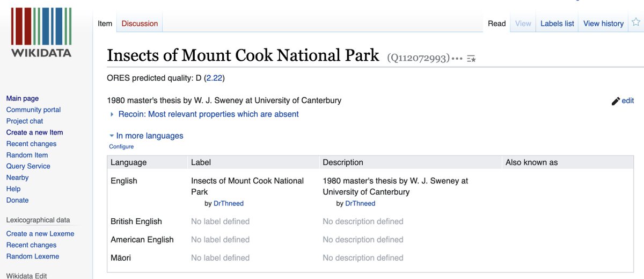
Task: Click the American English row name
Action: [142, 240]
